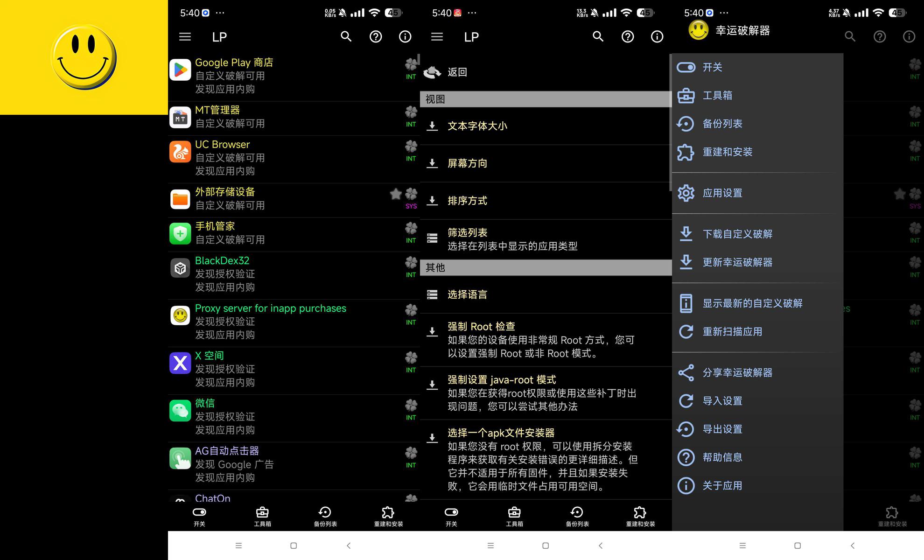Select 帮助信息 in the drawer
Image resolution: width=924 pixels, height=560 pixels.
click(757, 457)
